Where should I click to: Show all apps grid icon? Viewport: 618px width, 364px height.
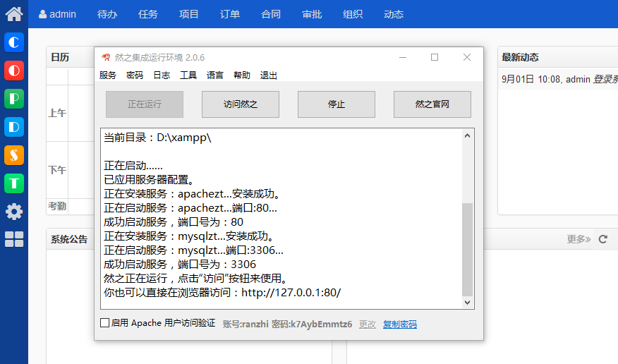(x=14, y=239)
